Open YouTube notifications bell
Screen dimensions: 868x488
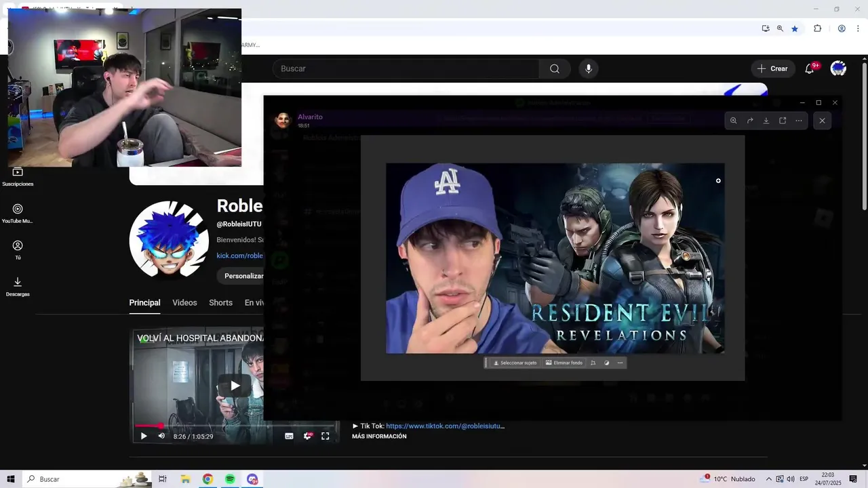[810, 68]
